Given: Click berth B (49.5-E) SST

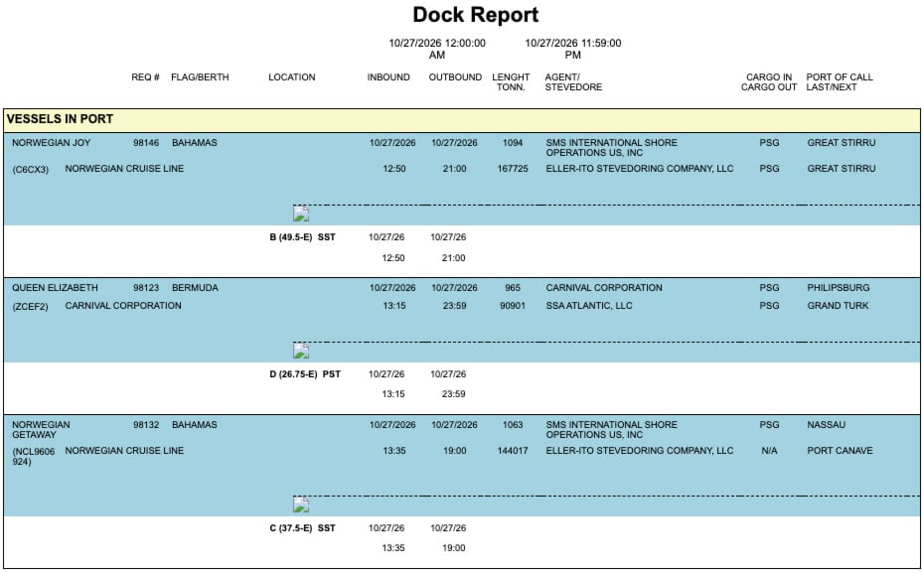Looking at the screenshot, I should [x=302, y=237].
